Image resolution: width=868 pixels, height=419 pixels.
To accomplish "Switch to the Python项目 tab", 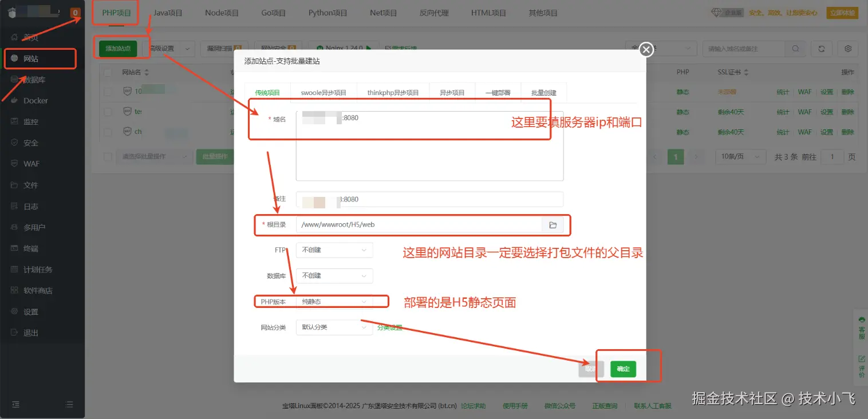I will tap(328, 13).
